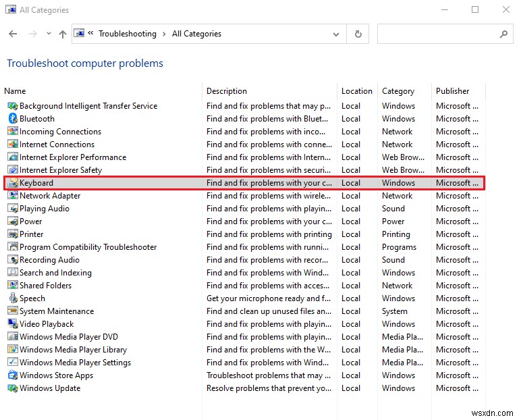521x420 pixels.
Task: Click the search magnifier icon
Action: point(503,34)
